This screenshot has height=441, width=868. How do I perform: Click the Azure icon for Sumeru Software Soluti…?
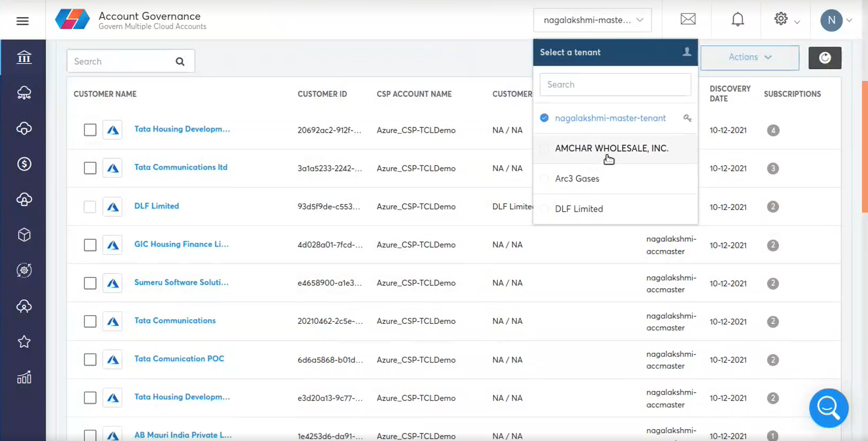click(x=112, y=283)
